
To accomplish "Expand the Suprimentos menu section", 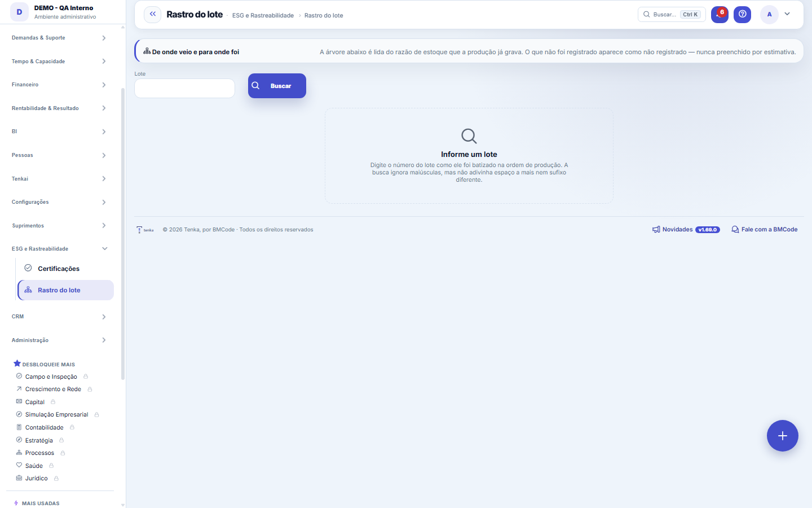I will pyautogui.click(x=59, y=225).
